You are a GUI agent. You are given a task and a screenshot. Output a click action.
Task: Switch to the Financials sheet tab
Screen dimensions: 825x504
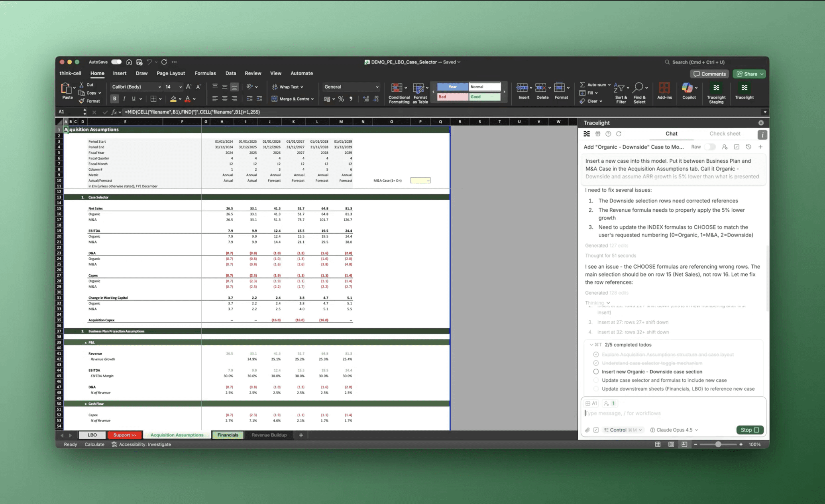click(x=228, y=435)
